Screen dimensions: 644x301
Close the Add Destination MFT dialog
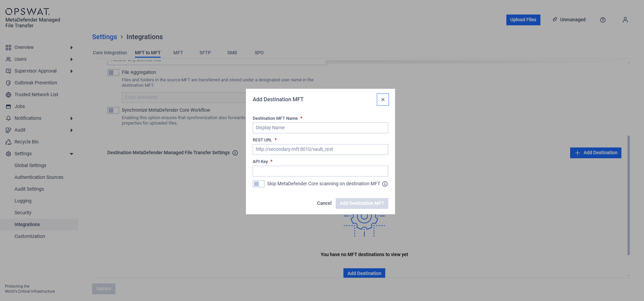383,100
